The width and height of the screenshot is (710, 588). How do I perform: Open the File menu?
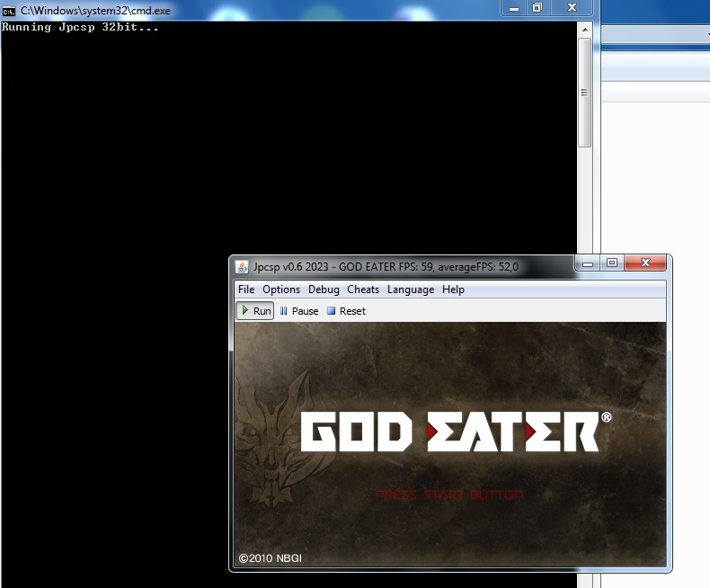pos(245,290)
